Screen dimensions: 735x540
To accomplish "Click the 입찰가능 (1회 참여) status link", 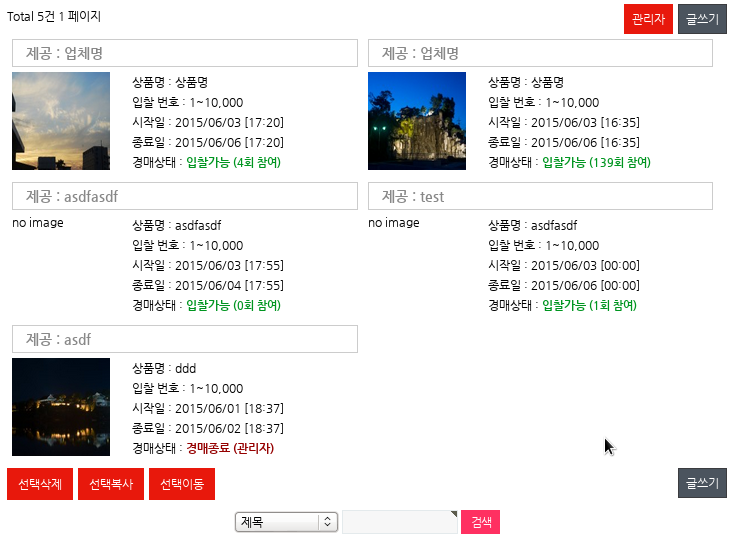I will click(x=589, y=305).
